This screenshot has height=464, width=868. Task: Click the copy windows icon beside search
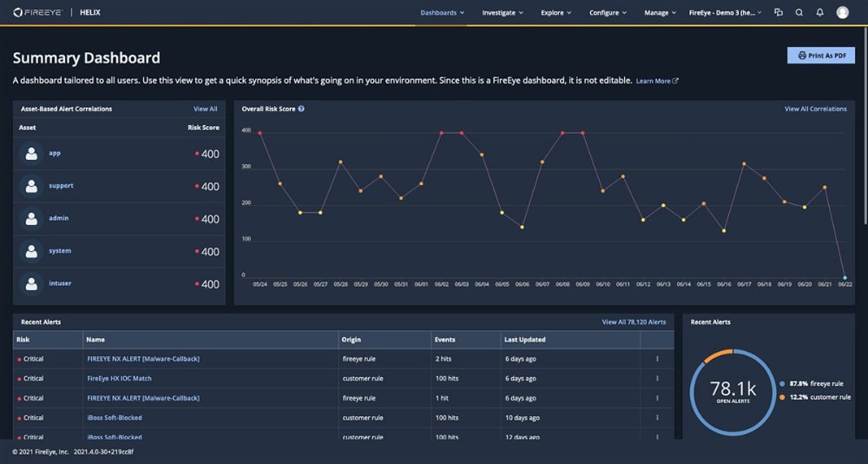pos(779,12)
